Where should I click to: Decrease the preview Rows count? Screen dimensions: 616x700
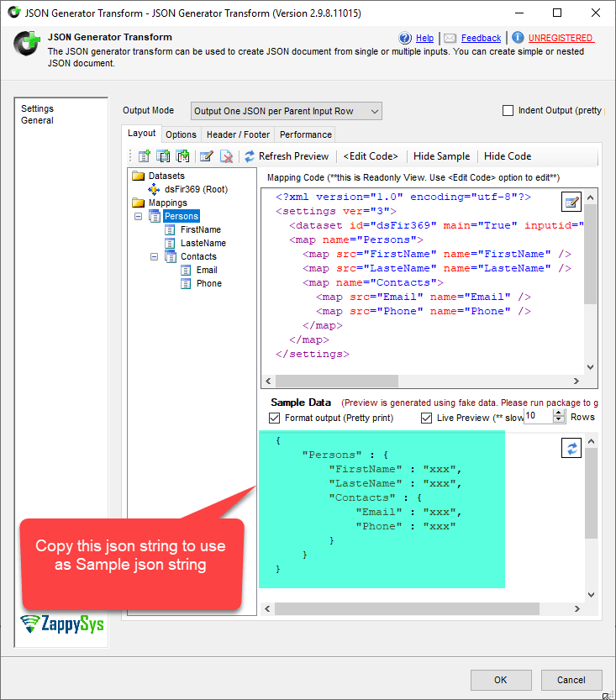[559, 419]
